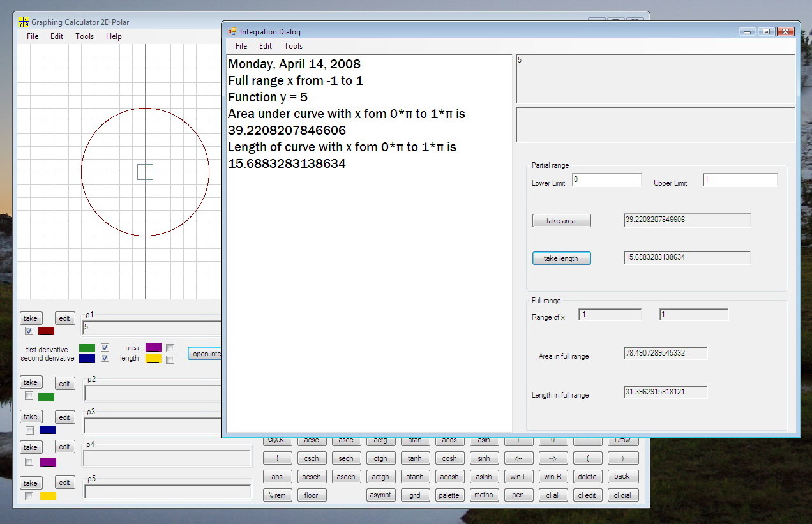
Task: Click the 'back' key
Action: coord(622,476)
